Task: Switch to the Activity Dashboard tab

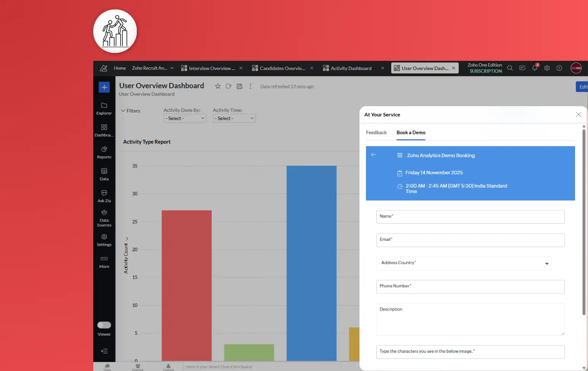Action: pos(351,68)
